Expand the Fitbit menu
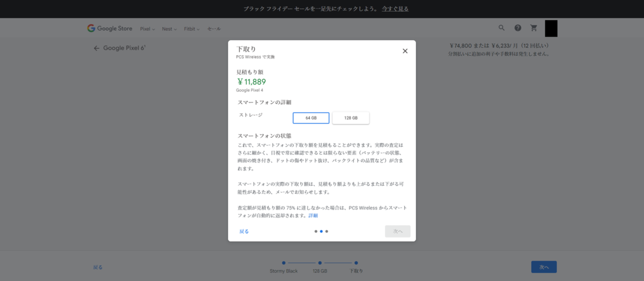The height and width of the screenshot is (281, 644). pyautogui.click(x=192, y=29)
